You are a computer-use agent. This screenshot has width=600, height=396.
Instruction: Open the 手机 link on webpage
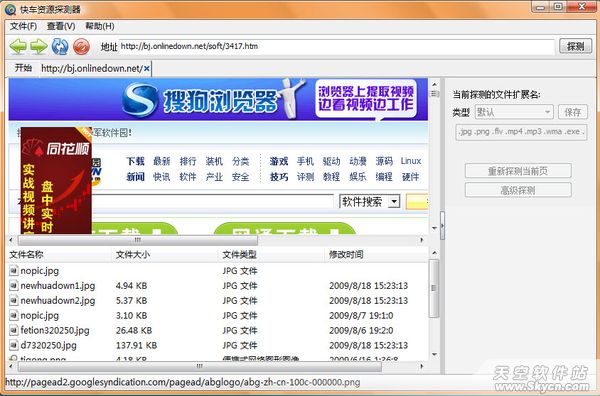[x=305, y=161]
